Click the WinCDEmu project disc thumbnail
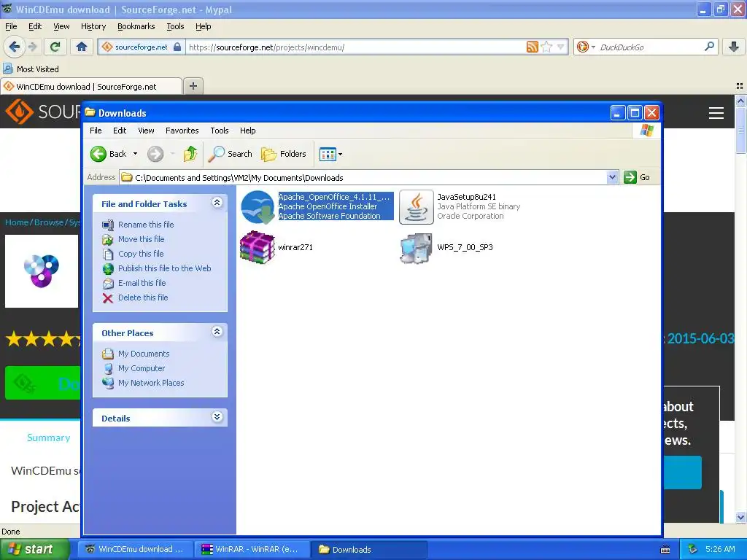Viewport: 747px width, 560px height. tap(42, 271)
